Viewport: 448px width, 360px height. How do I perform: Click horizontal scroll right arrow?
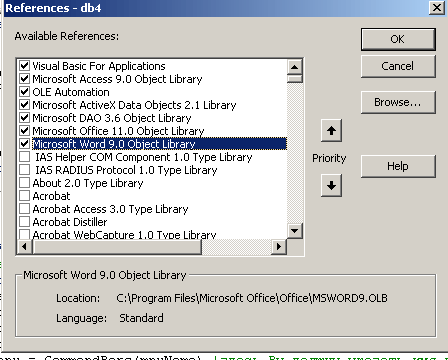click(x=279, y=247)
